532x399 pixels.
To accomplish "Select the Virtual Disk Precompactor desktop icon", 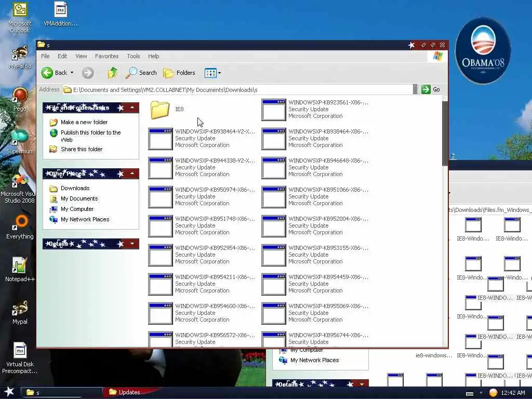I will tap(20, 357).
